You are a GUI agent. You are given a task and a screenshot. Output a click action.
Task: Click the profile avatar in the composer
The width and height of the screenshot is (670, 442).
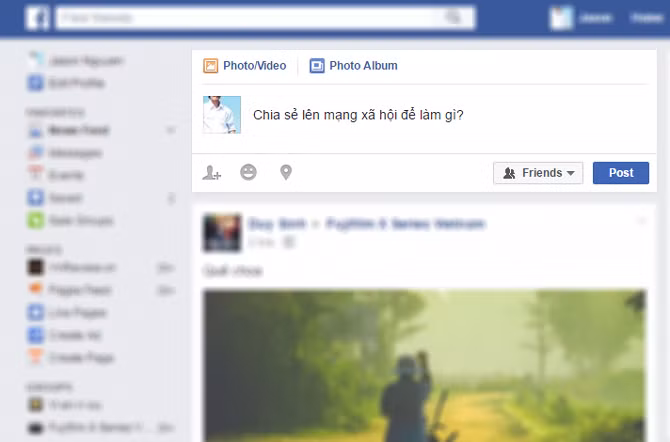pyautogui.click(x=222, y=115)
